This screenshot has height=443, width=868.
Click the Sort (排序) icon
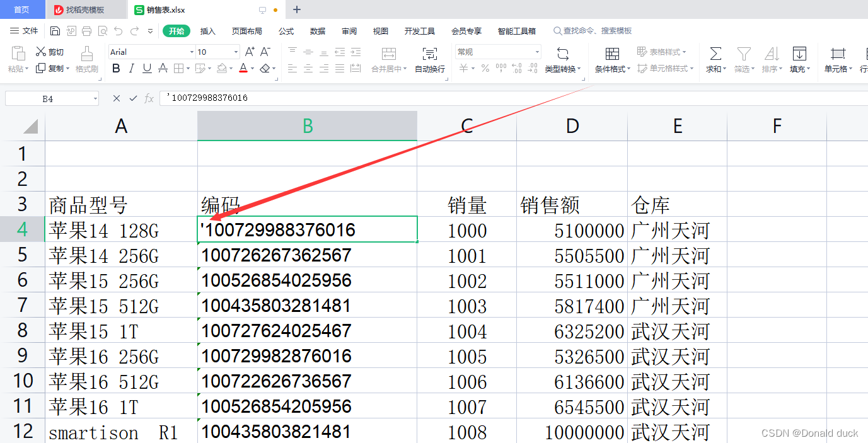(x=772, y=54)
